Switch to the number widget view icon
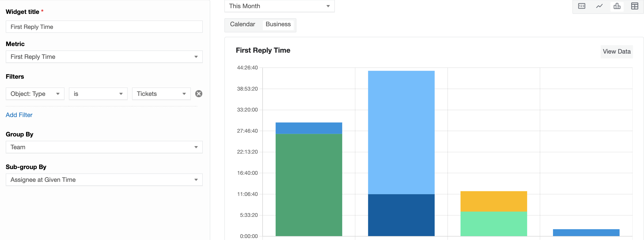The height and width of the screenshot is (240, 644). pos(581,6)
